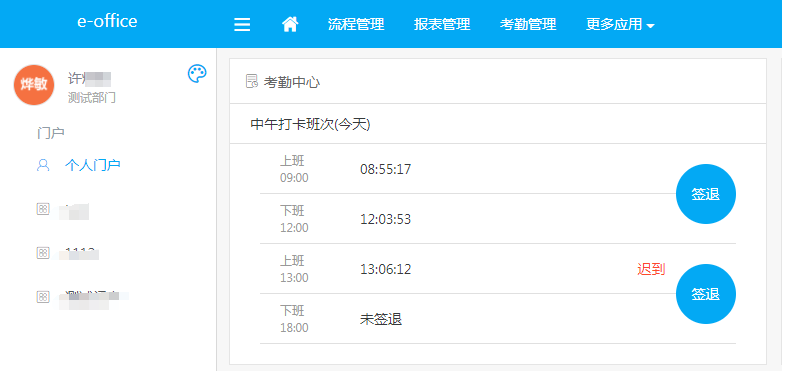Viewport: 786px width, 382px height.
Task: Click the third grid portal icon in sidebar
Action: point(43,296)
